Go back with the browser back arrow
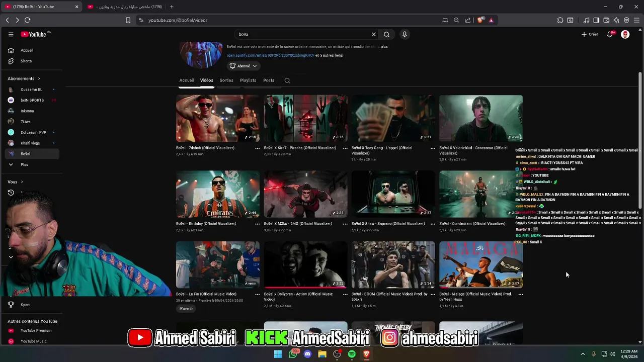 pyautogui.click(x=8, y=20)
